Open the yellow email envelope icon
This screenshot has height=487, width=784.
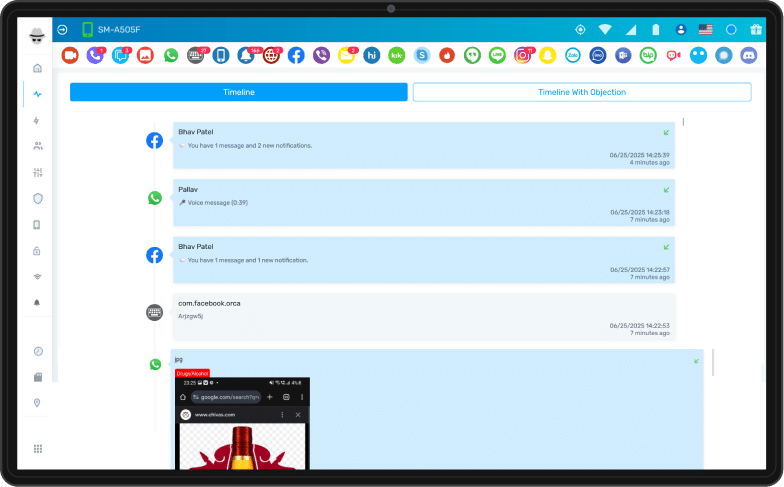point(346,56)
